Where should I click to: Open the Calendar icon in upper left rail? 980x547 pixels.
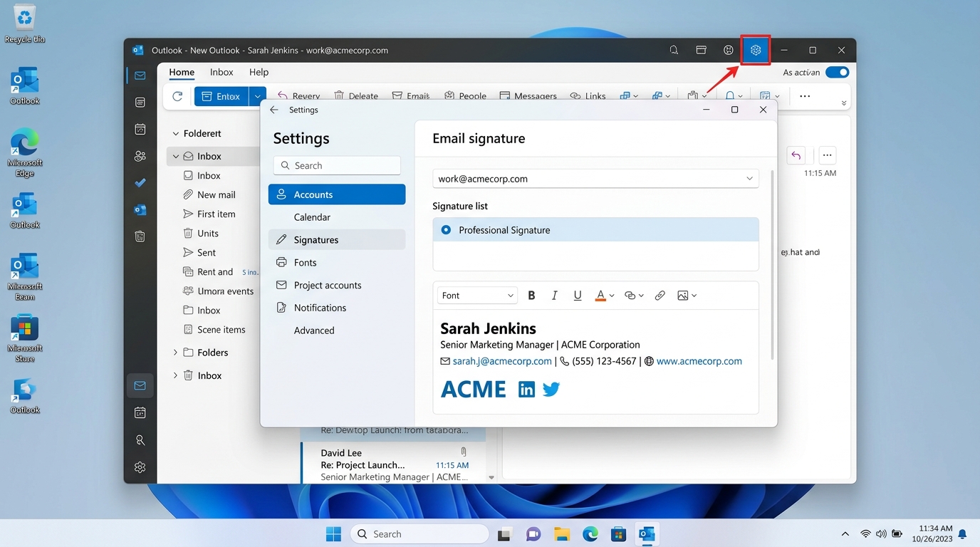(x=140, y=129)
